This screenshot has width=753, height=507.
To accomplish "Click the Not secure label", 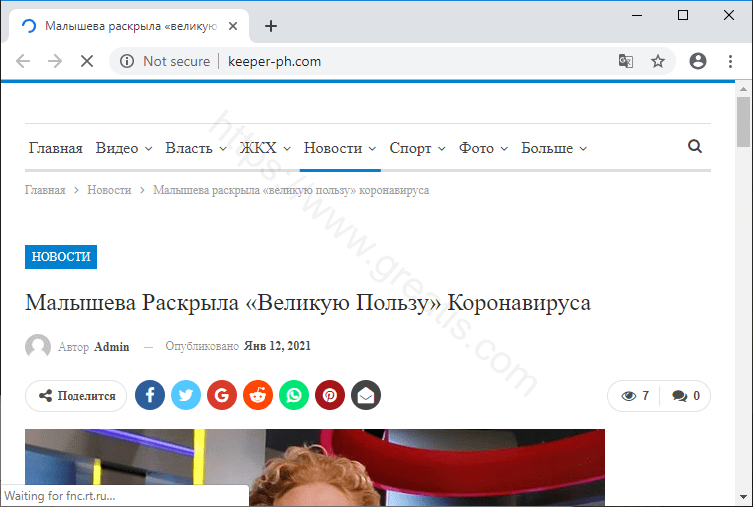I will point(177,61).
